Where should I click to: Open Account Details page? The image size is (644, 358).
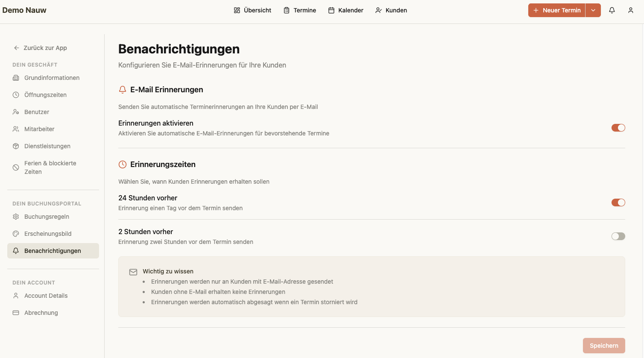(x=53, y=296)
